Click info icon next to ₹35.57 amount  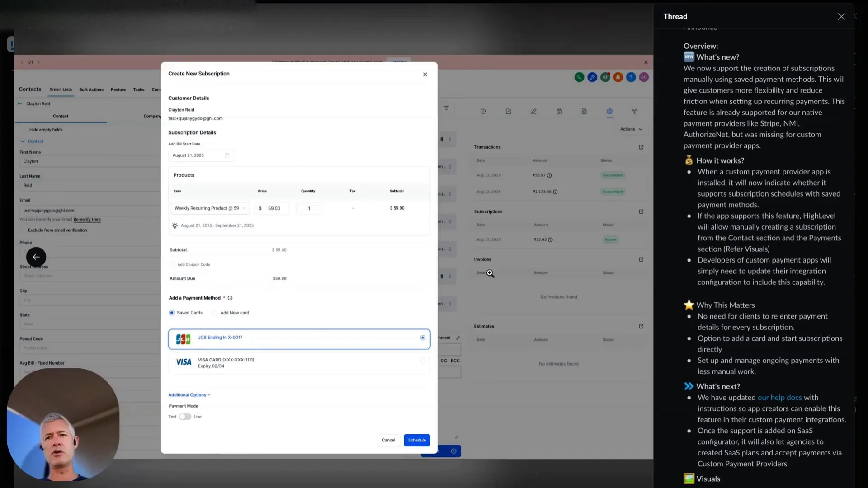pyautogui.click(x=549, y=175)
